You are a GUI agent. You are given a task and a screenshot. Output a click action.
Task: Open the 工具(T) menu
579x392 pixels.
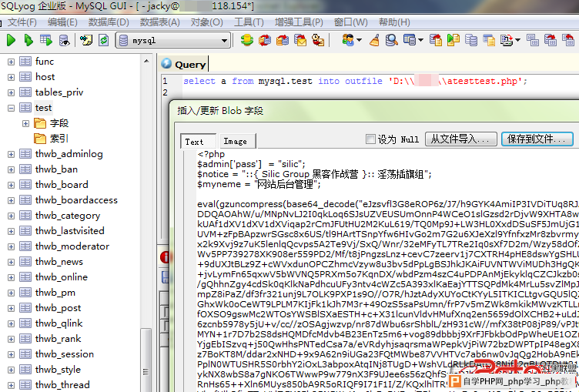pyautogui.click(x=249, y=22)
